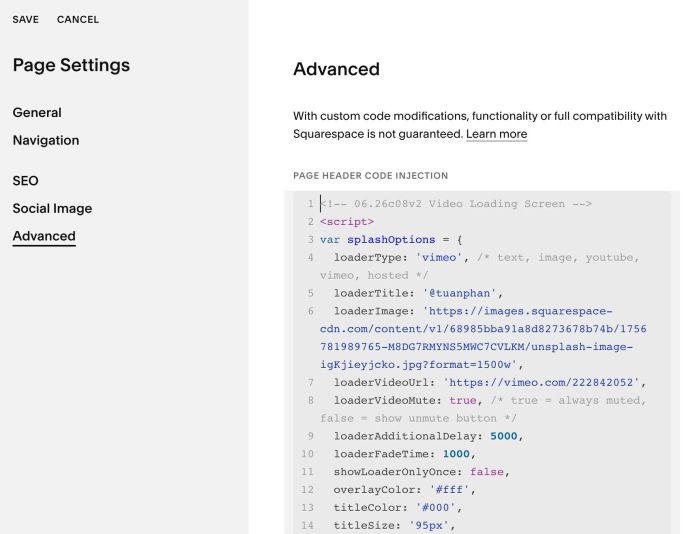Image resolution: width=700 pixels, height=534 pixels.
Task: Click the splashOptions variable name
Action: [391, 240]
